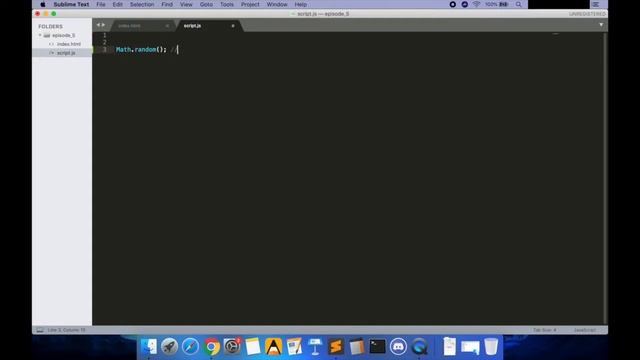The width and height of the screenshot is (640, 360).
Task: Click the editor vertical scrollbar
Action: pyautogui.click(x=605, y=178)
